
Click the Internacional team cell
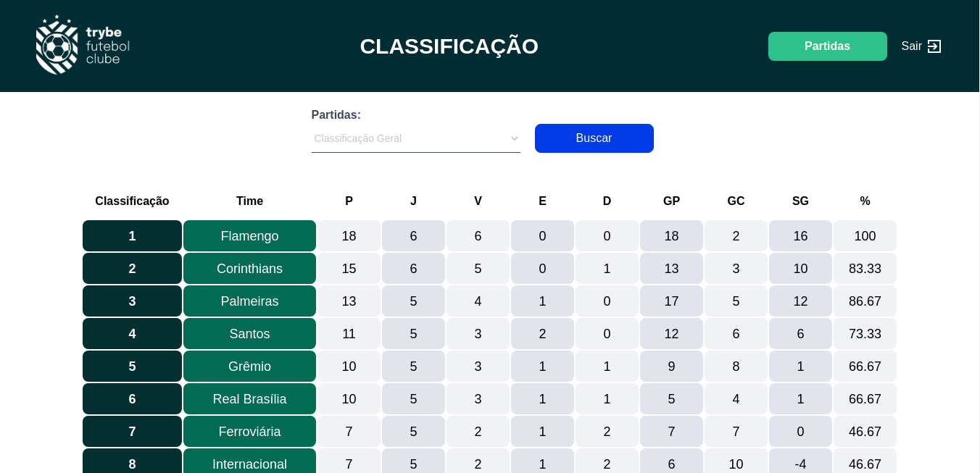(x=249, y=462)
